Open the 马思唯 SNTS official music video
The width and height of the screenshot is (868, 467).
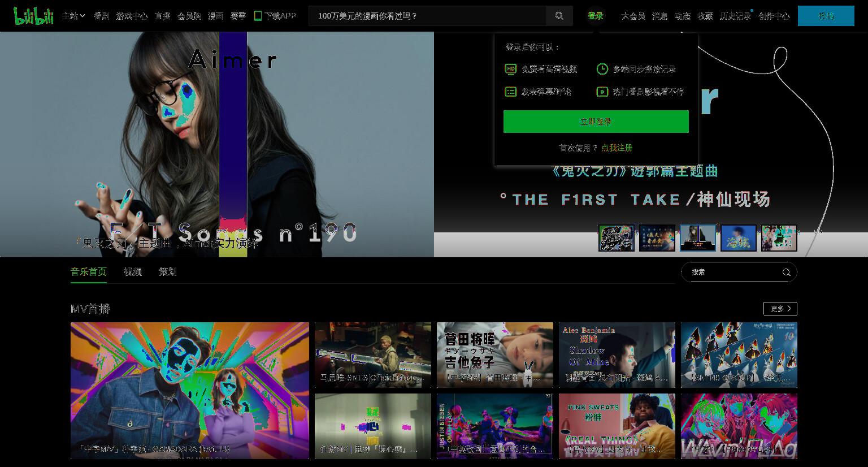click(373, 355)
